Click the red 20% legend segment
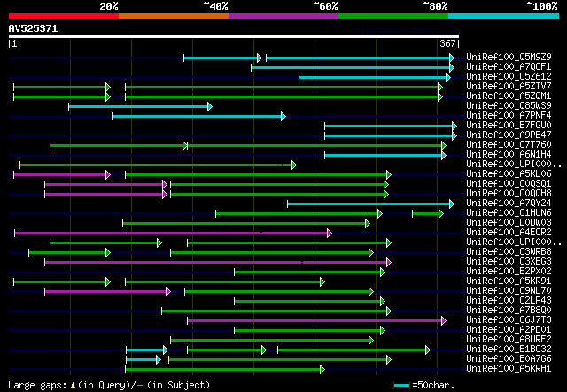Image resolution: width=567 pixels, height=392 pixels. pyautogui.click(x=64, y=16)
